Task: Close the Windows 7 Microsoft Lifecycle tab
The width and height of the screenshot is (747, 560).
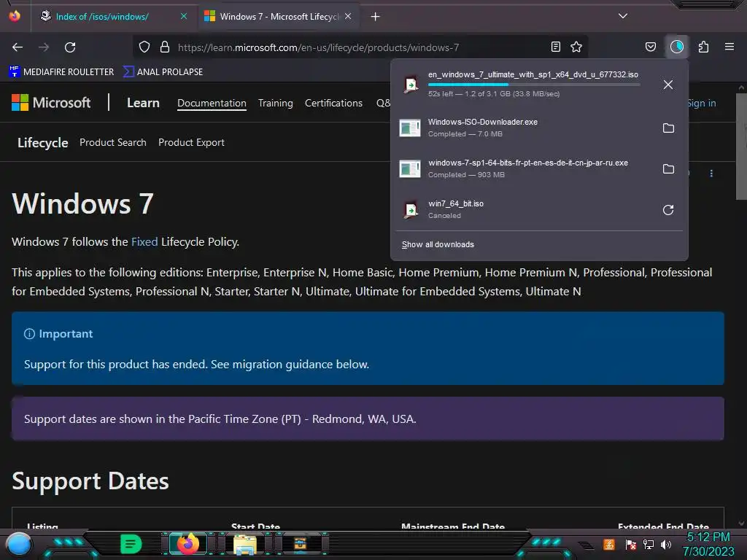Action: click(x=348, y=16)
